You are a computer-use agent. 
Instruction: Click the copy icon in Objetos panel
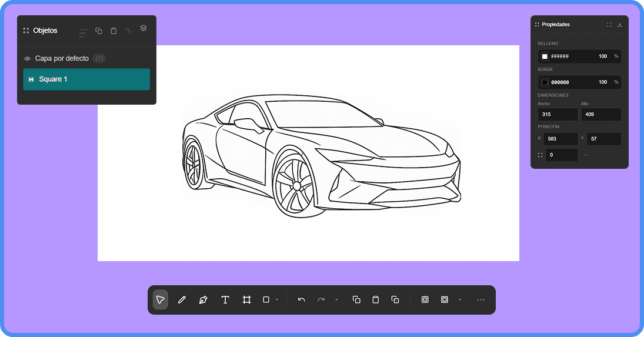(x=99, y=31)
